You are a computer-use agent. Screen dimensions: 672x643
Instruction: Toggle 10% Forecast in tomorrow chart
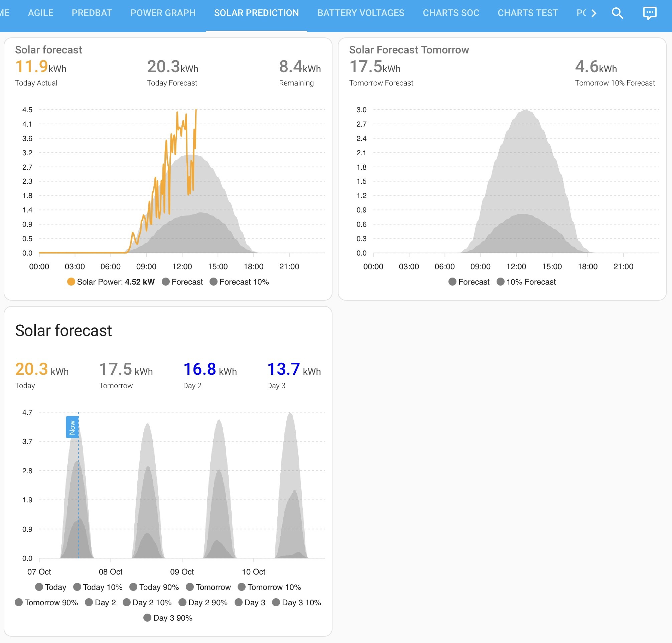(526, 282)
